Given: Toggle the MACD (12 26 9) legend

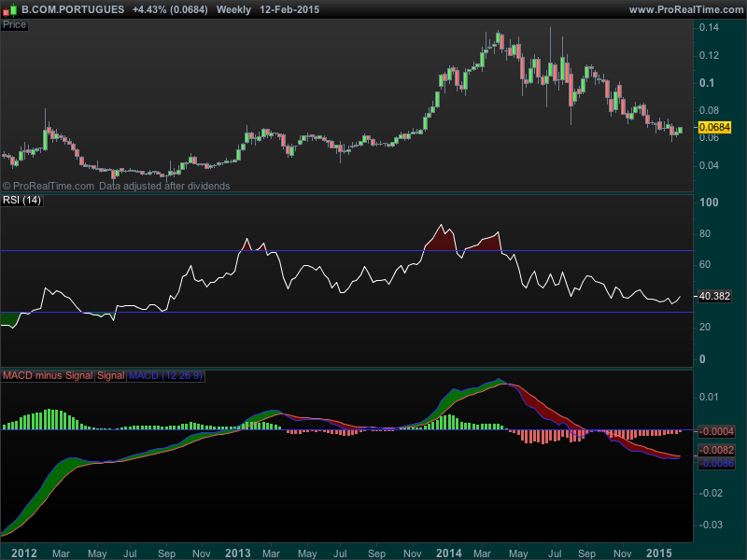Looking at the screenshot, I should (x=165, y=375).
